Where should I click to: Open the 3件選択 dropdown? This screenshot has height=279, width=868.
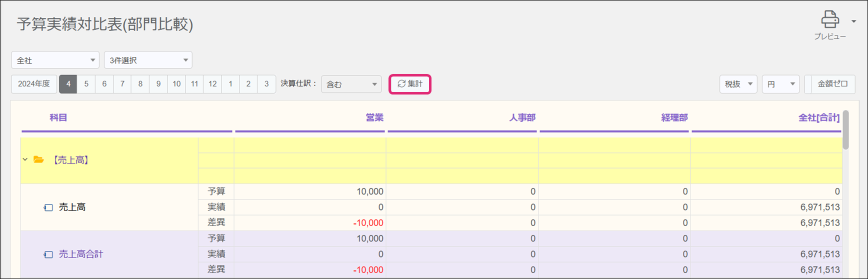[x=148, y=60]
